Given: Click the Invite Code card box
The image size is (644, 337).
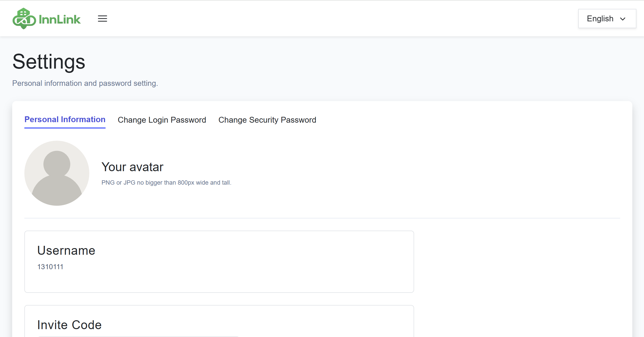Looking at the screenshot, I should (x=279, y=323).
